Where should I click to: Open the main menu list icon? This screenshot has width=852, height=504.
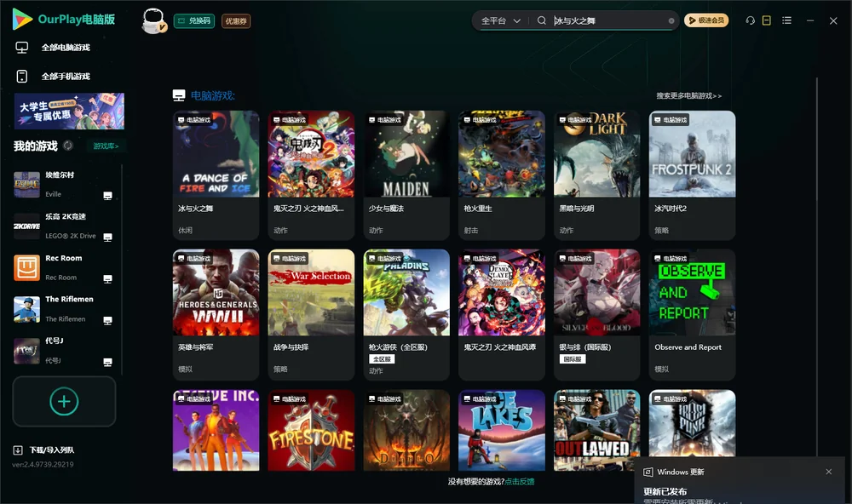click(x=786, y=20)
